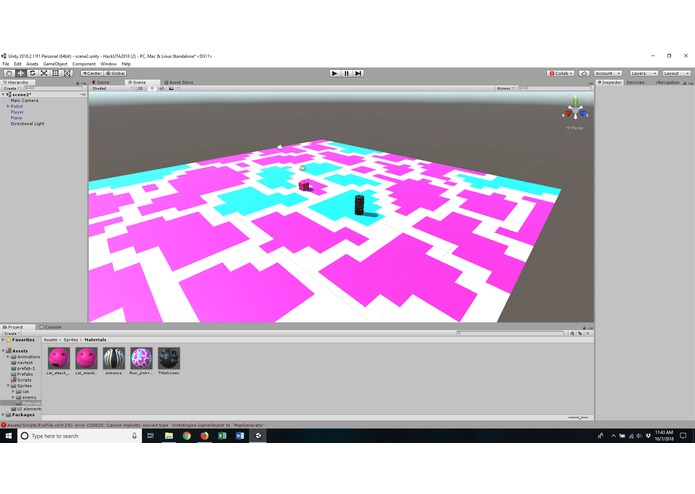This screenshot has width=695, height=494.
Task: Click the Sprites breadcrumb in Project path
Action: point(70,340)
